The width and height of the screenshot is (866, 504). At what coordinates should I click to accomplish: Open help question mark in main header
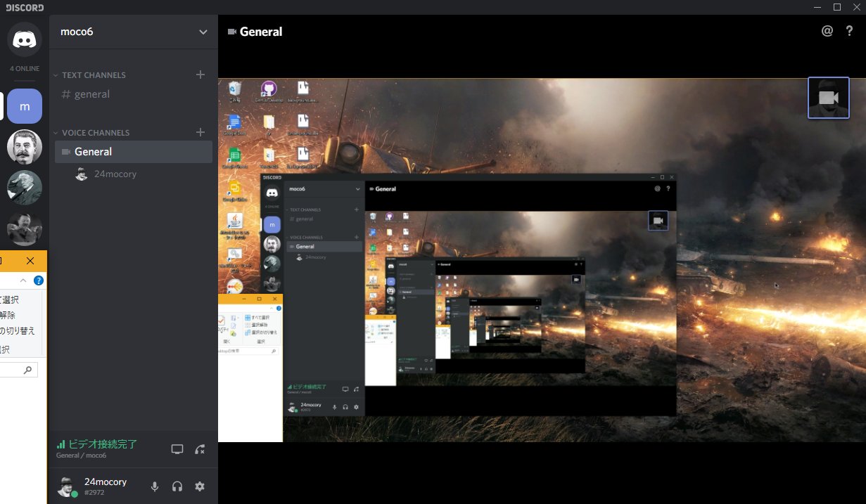[849, 31]
